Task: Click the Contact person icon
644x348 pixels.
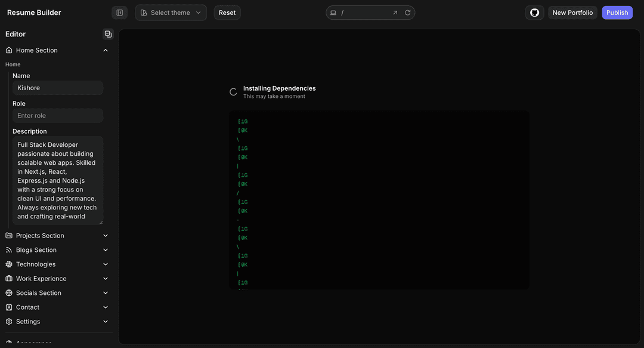Action: click(9, 307)
